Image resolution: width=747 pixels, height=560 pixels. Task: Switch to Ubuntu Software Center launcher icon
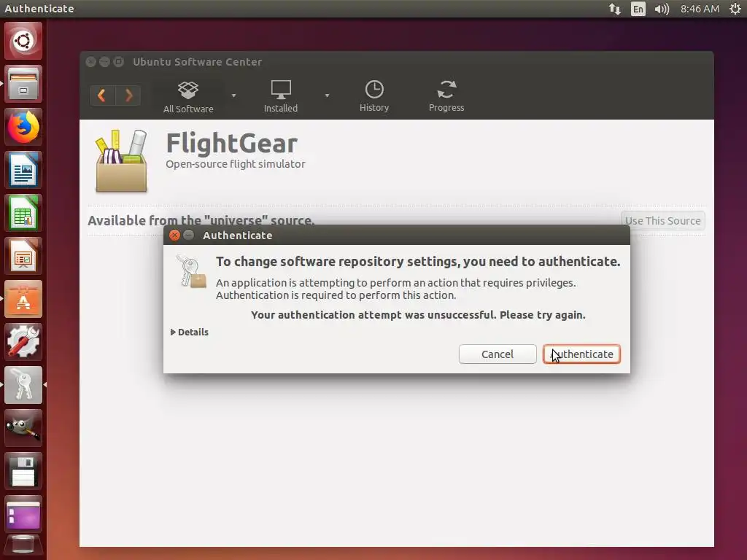click(x=23, y=299)
